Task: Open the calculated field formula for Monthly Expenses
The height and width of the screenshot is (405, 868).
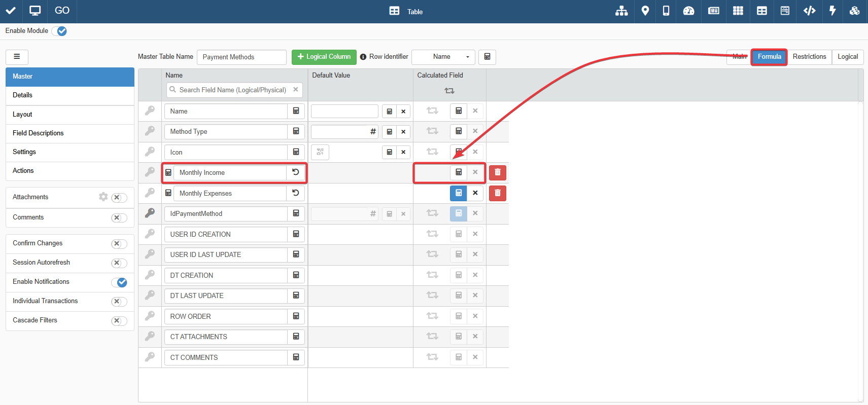Action: click(x=459, y=193)
